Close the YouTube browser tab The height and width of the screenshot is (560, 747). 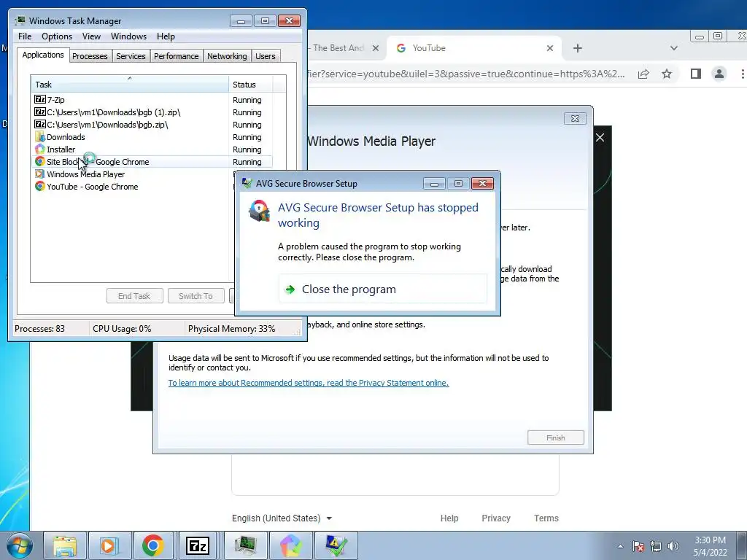point(550,48)
